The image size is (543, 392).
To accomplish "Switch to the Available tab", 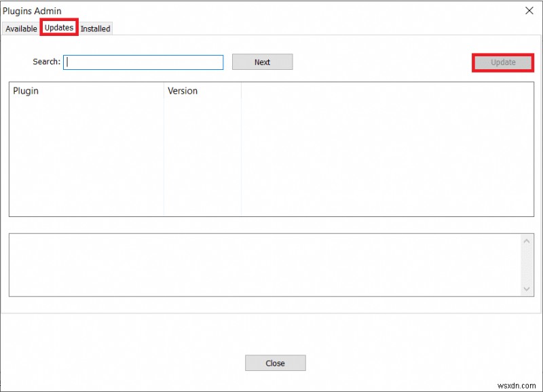I will (x=21, y=28).
